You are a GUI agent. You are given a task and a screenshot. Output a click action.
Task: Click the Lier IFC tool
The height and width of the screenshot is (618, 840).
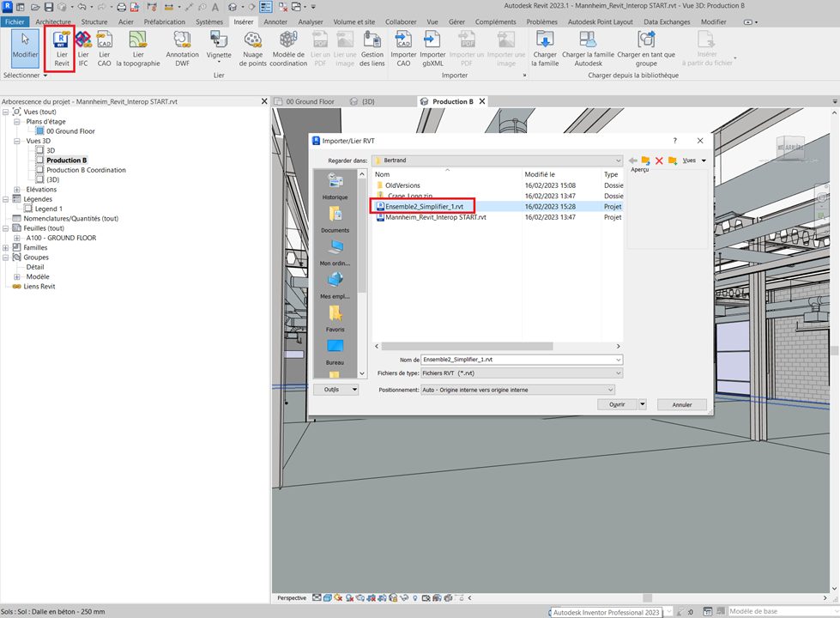tap(83, 49)
